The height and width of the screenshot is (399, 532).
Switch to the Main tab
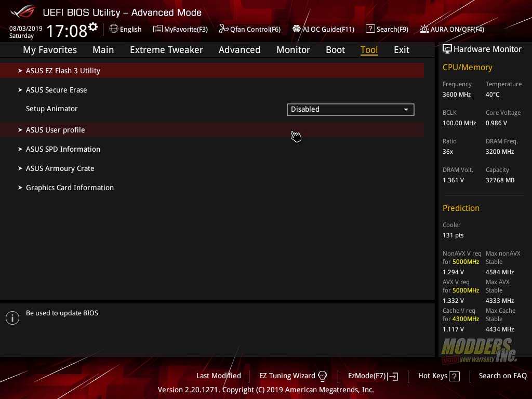103,50
